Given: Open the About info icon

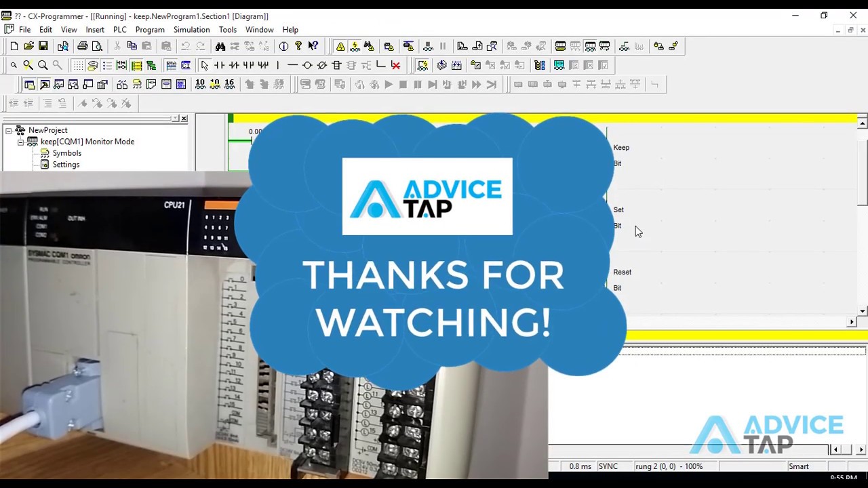Looking at the screenshot, I should click(283, 46).
